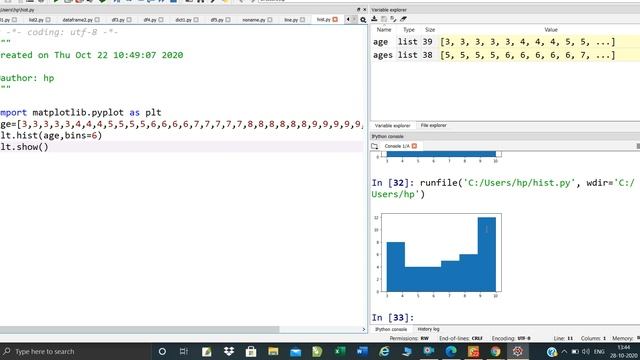Image resolution: width=640 pixels, height=360 pixels.
Task: Open Microsoft Store from the taskbar
Action: (251, 351)
